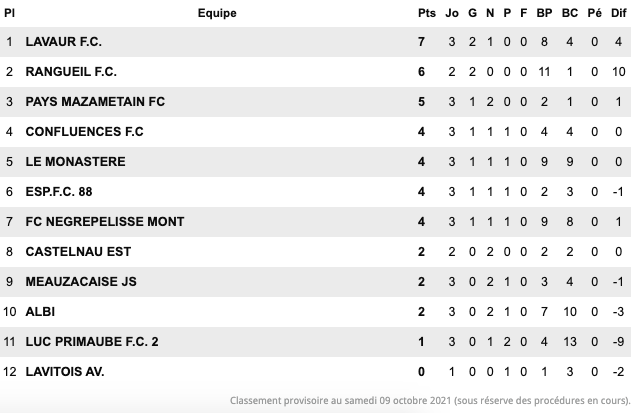Open the LE MONASTERE team row
The height and width of the screenshot is (413, 639).
click(x=76, y=161)
